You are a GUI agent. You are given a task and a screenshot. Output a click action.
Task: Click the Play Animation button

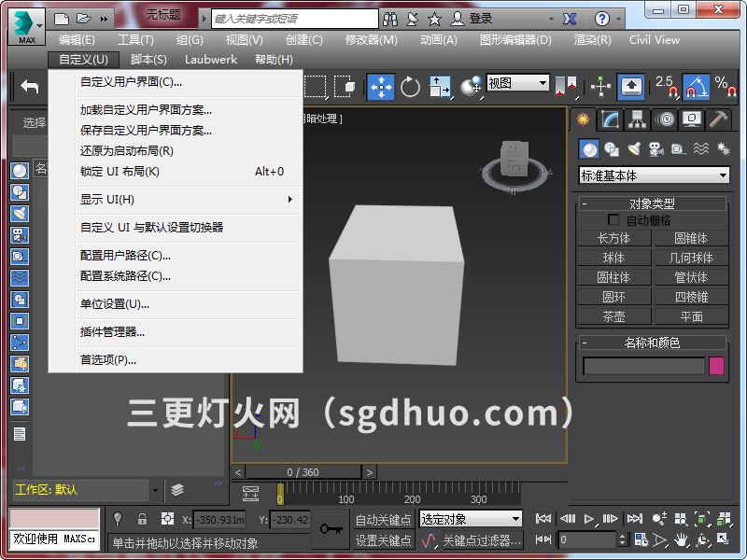point(589,519)
